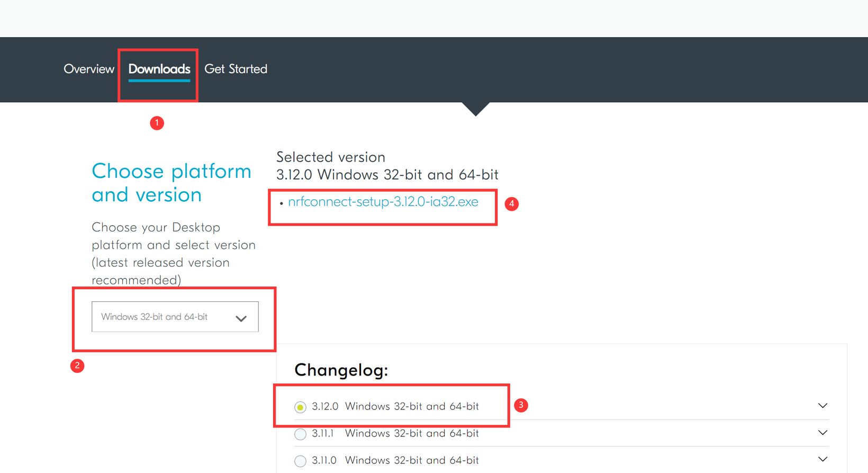Click the red circle marker numbered 3
Screen dimensions: 868x473
click(x=521, y=405)
